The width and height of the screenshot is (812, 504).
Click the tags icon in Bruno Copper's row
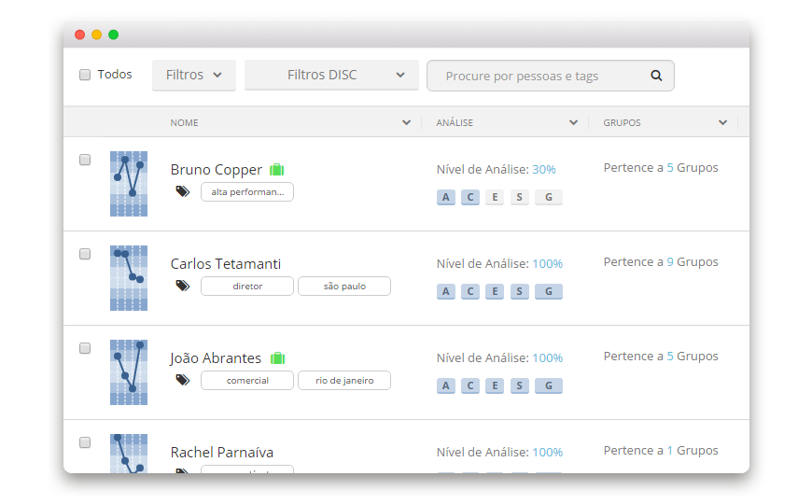182,191
